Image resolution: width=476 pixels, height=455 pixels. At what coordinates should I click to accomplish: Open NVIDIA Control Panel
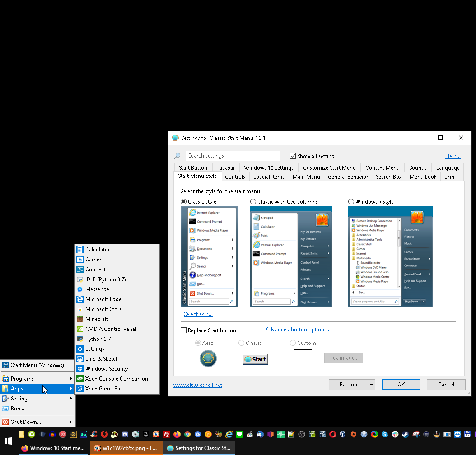[117, 329]
